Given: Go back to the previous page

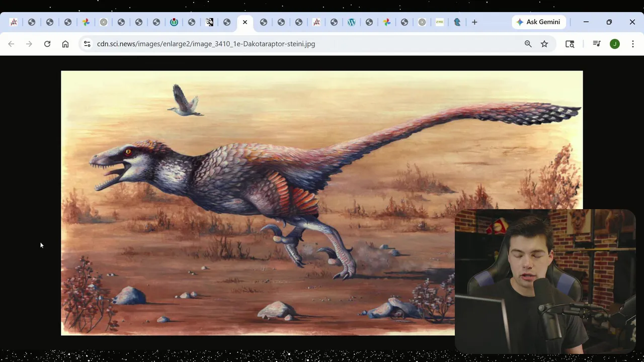Looking at the screenshot, I should pyautogui.click(x=11, y=44).
